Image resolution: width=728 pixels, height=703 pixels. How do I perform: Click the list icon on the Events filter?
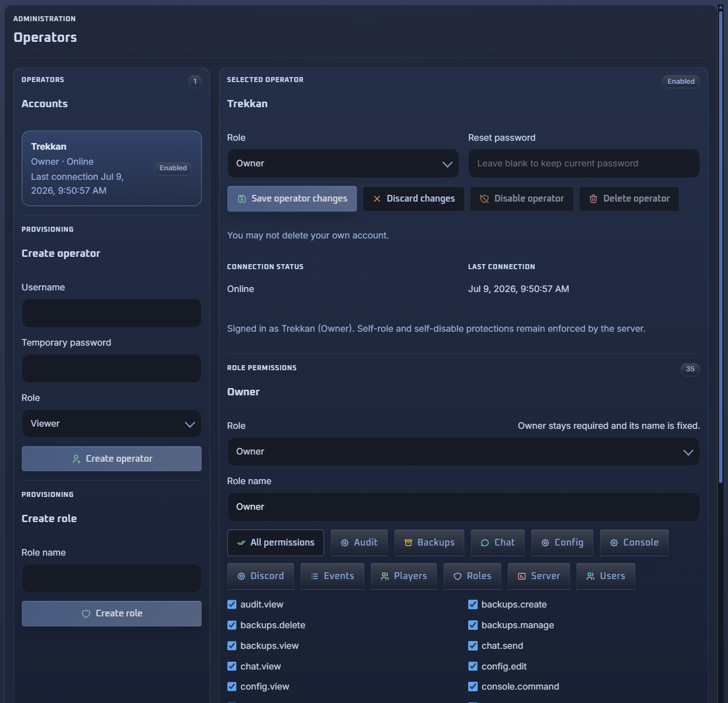click(x=315, y=576)
